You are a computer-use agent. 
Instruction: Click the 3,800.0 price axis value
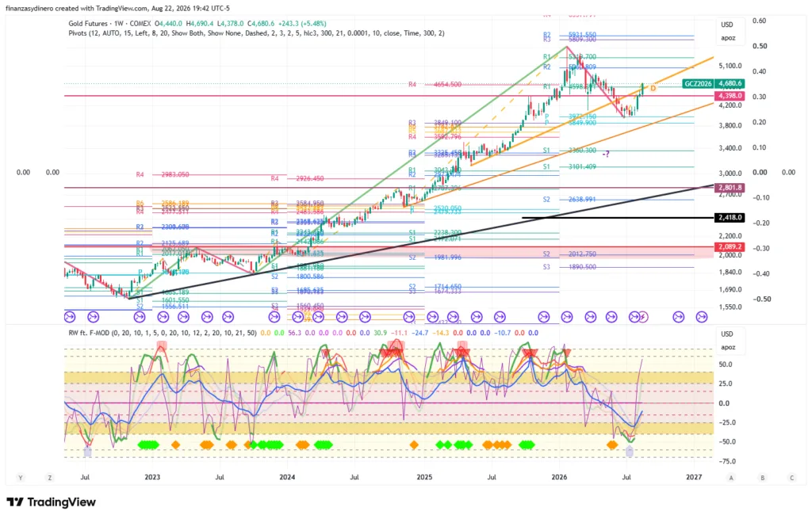(x=730, y=125)
